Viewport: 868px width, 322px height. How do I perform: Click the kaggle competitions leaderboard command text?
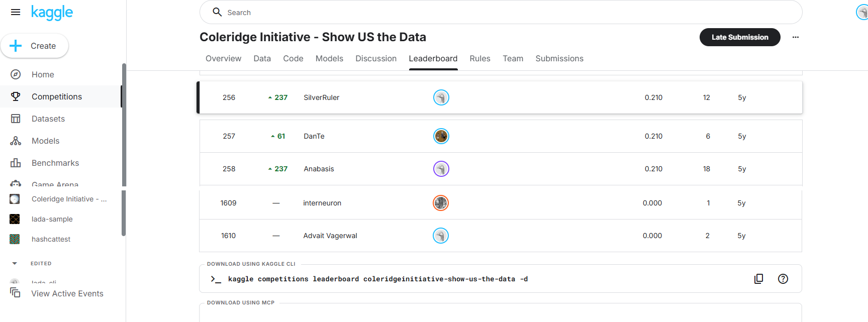click(378, 279)
